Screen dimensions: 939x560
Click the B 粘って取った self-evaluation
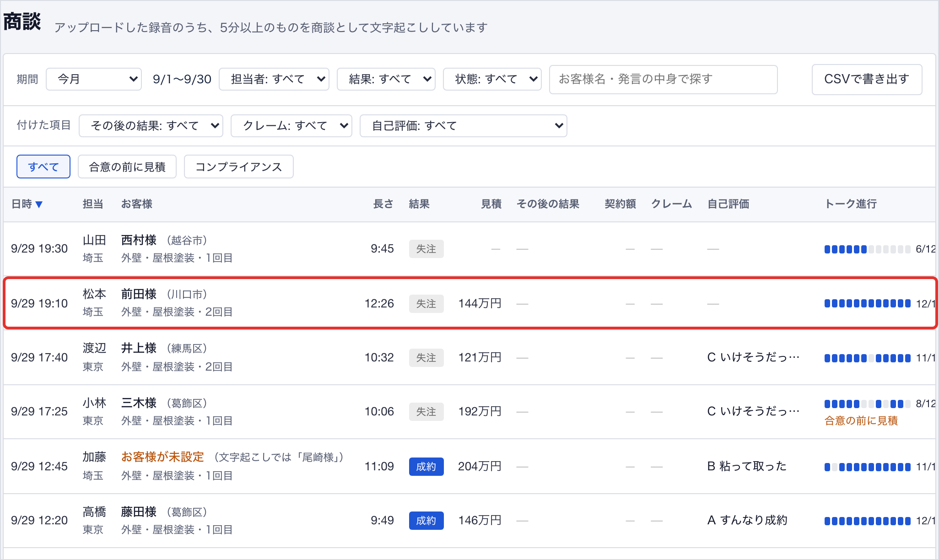(747, 466)
